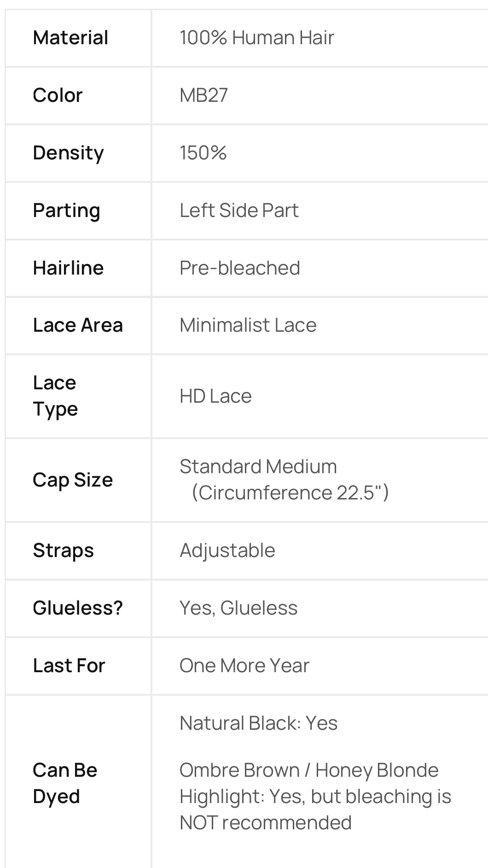Select the 'Standard Medium' cap size text
488x868 pixels.
(258, 467)
